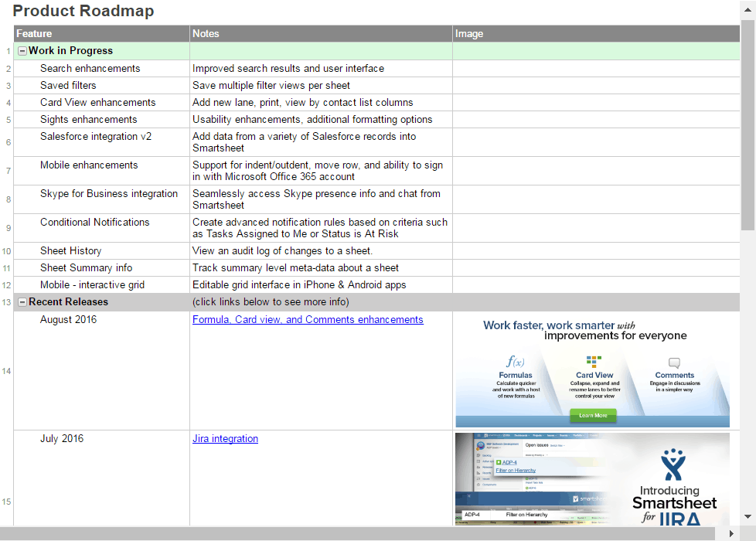The width and height of the screenshot is (756, 541).
Task: Open the Smartsheet for JIRA image
Action: click(593, 479)
